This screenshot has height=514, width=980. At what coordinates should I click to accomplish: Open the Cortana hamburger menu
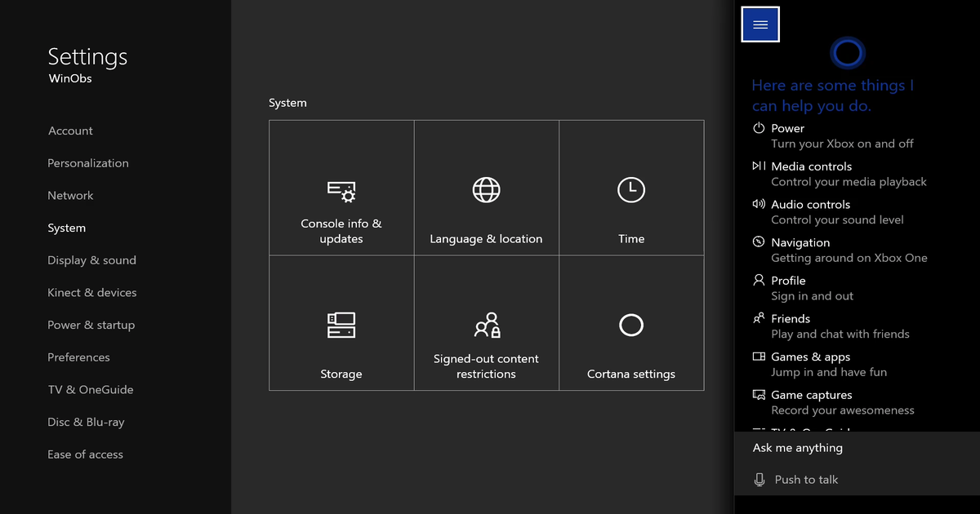(759, 24)
